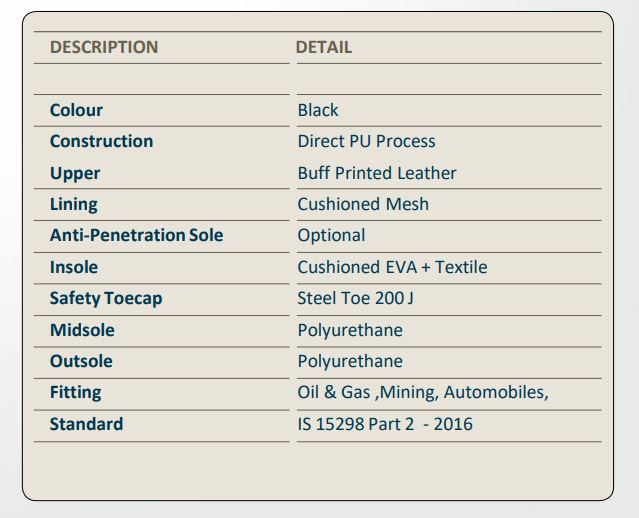Click the Black colour value
Image resolution: width=639 pixels, height=518 pixels.
click(318, 110)
